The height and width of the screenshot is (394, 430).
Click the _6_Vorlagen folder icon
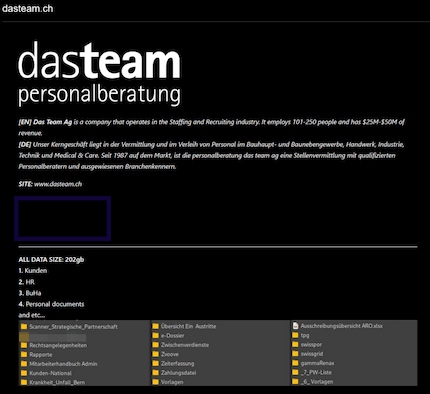click(x=295, y=382)
